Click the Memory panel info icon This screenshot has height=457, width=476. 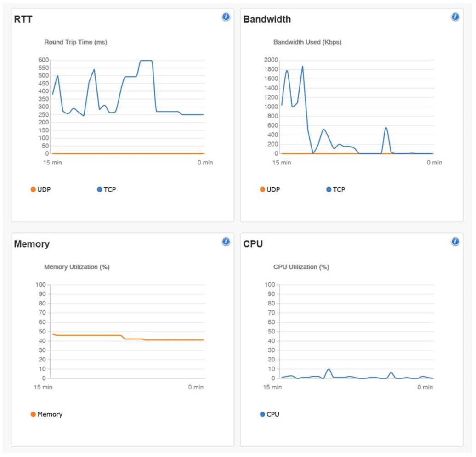tap(226, 241)
